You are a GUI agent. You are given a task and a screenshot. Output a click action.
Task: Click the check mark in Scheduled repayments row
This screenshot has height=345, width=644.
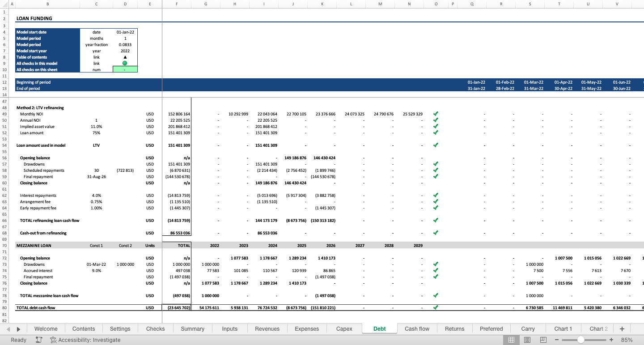coord(436,170)
